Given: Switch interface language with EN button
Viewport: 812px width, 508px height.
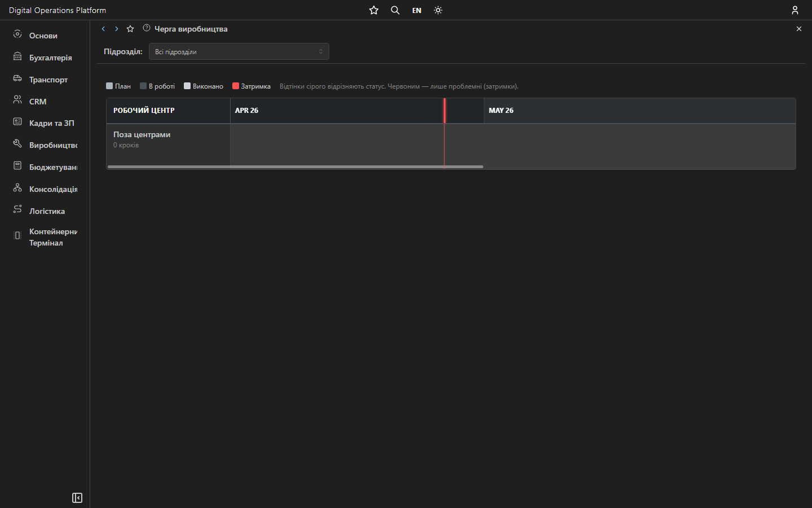Looking at the screenshot, I should pyautogui.click(x=417, y=10).
